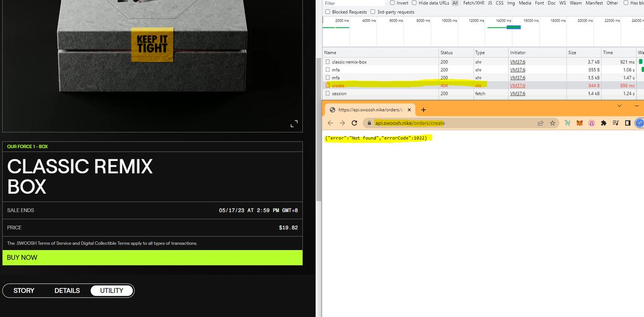Toggle the browser side panel icon
644x317 pixels.
pyautogui.click(x=627, y=123)
